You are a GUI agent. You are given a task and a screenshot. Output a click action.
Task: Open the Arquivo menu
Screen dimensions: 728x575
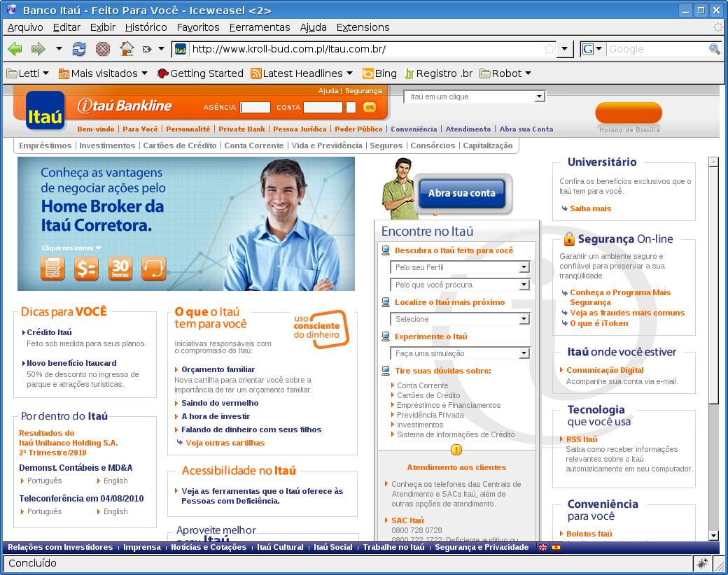coord(25,27)
